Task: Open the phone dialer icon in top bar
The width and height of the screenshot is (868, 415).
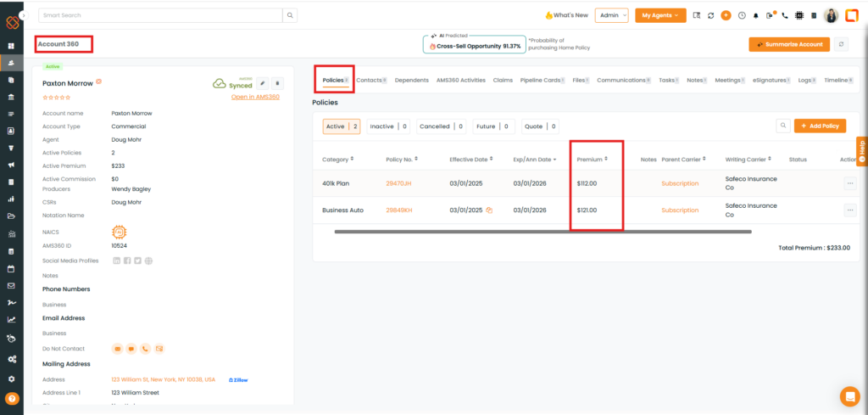Action: point(785,15)
